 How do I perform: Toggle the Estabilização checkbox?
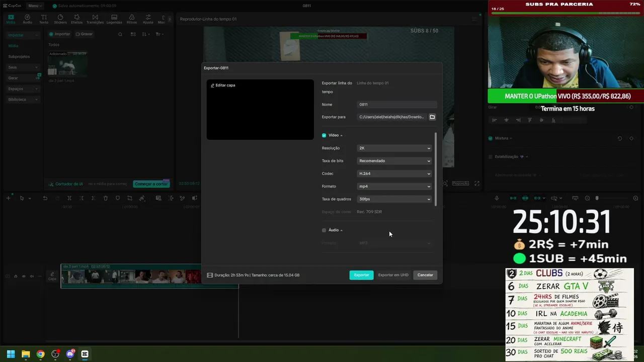tap(491, 157)
